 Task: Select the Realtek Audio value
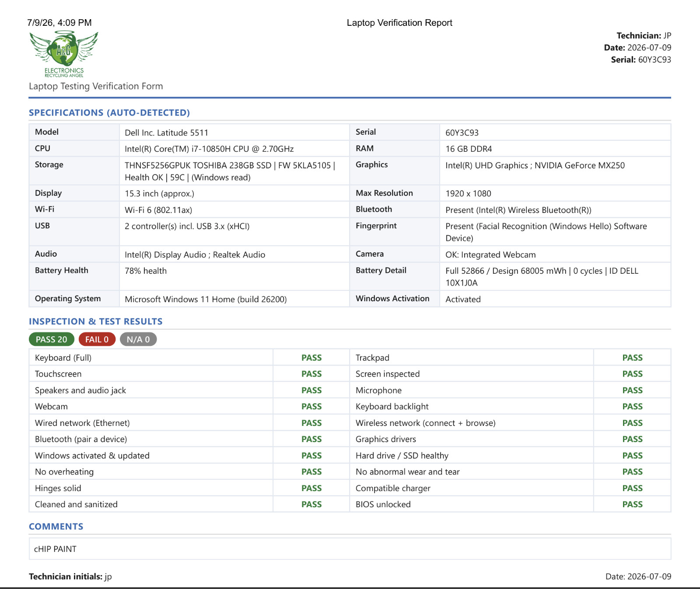[195, 254]
